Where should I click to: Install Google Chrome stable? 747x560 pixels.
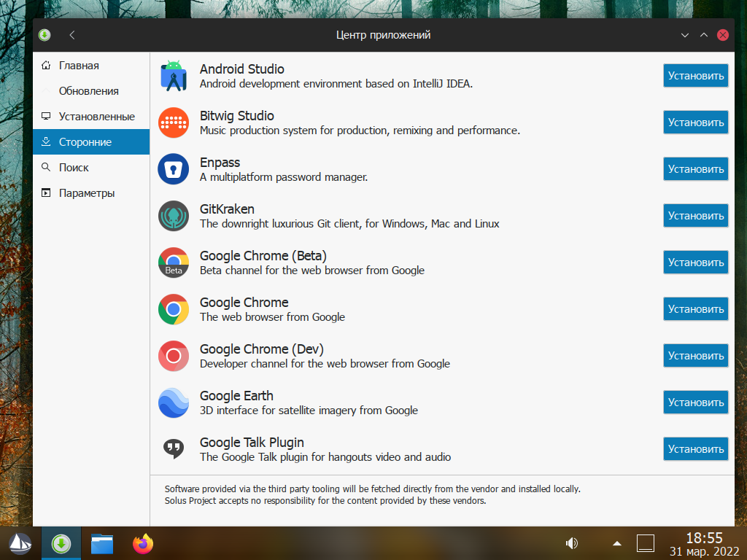[695, 309]
